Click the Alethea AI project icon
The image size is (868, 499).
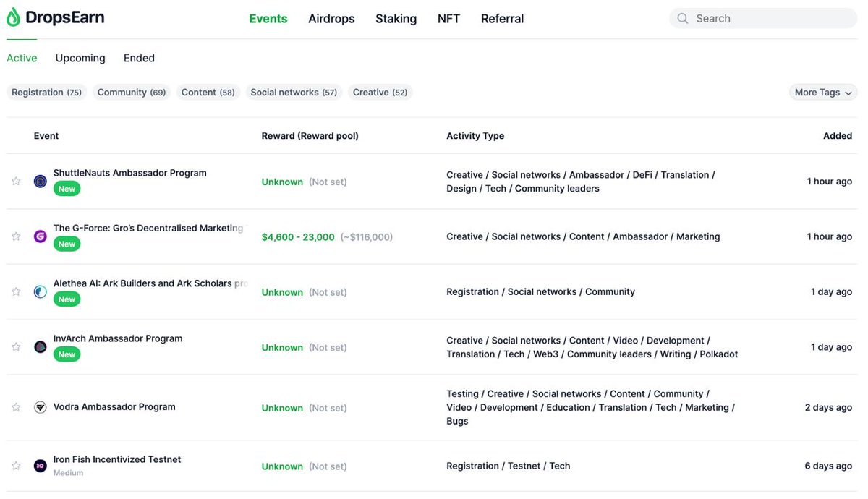pyautogui.click(x=41, y=292)
